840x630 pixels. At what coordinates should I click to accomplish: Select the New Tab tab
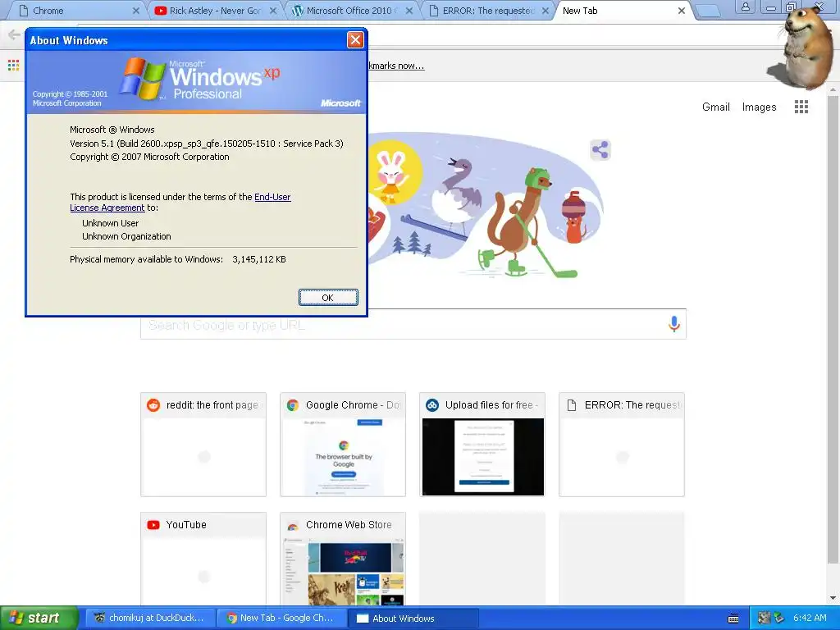(x=620, y=11)
